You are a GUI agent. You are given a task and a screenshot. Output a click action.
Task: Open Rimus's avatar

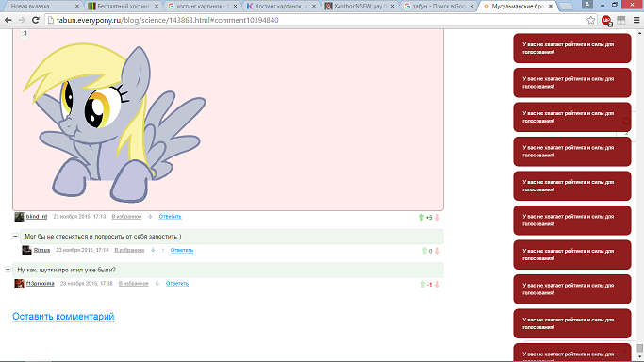click(x=26, y=251)
